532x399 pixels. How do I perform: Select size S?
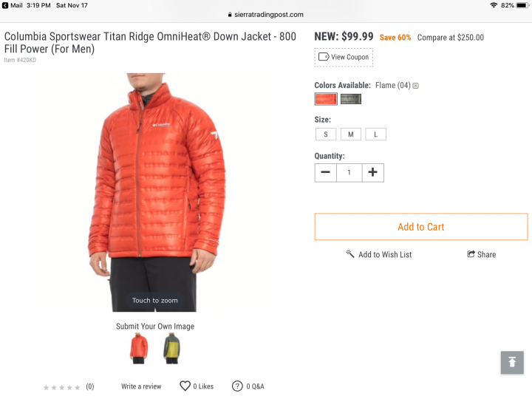pos(326,134)
